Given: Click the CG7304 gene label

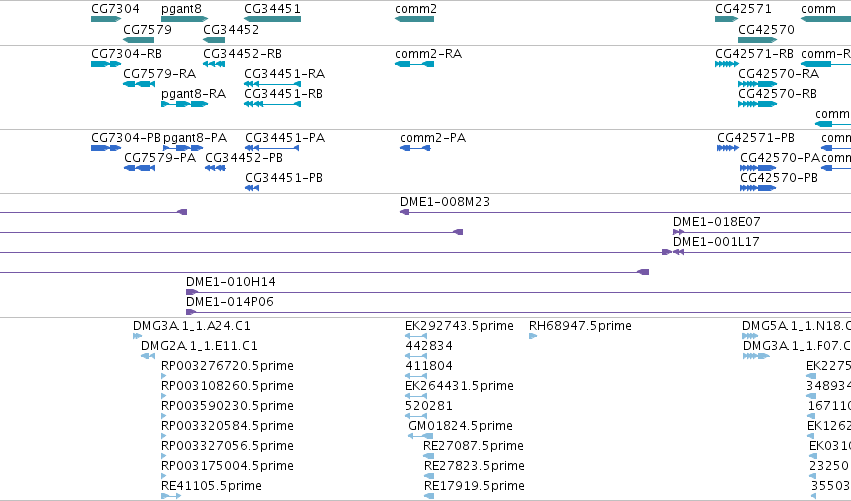Looking at the screenshot, I should point(115,9).
